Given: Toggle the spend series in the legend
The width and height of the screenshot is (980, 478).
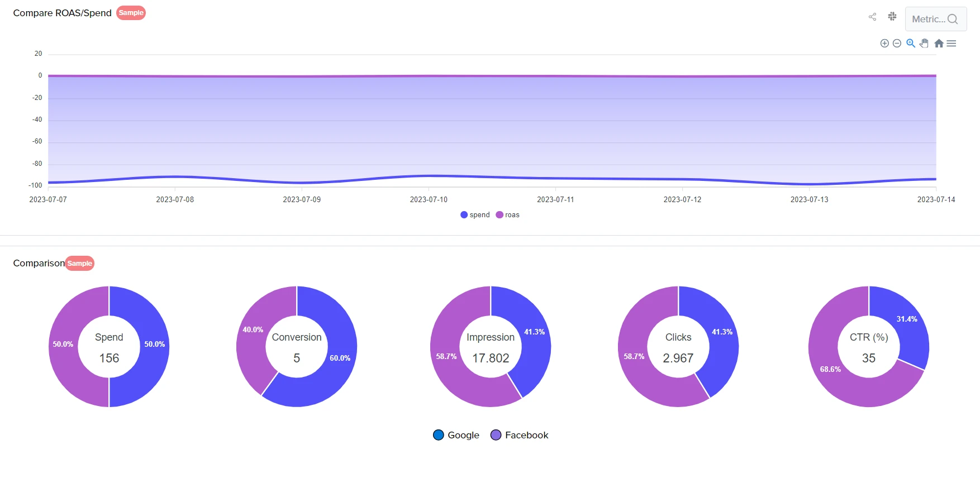Looking at the screenshot, I should 475,215.
